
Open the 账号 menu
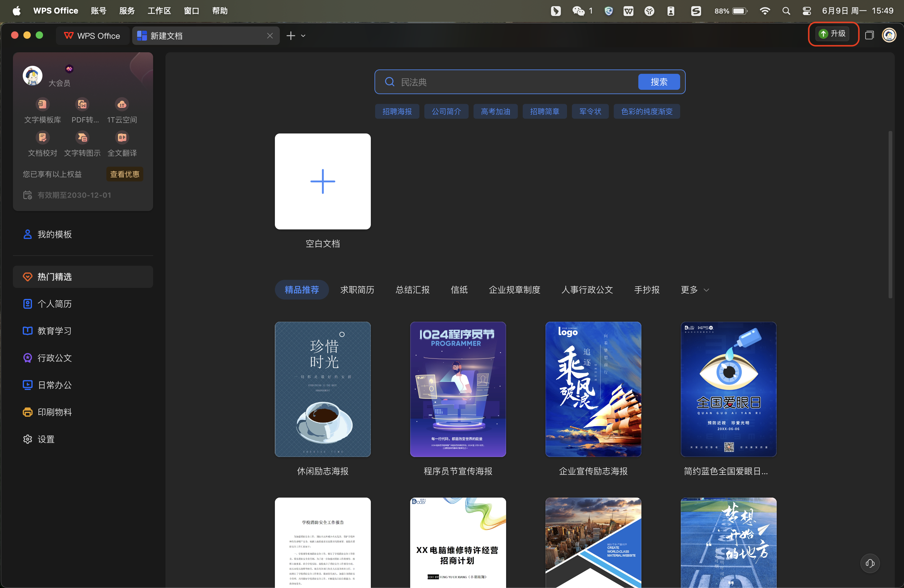point(99,11)
